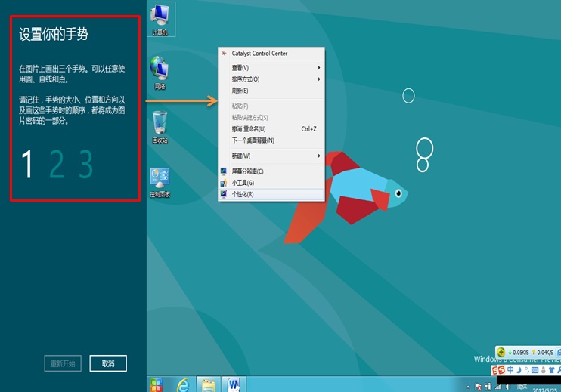This screenshot has height=392, width=561.
Task: Click the gesture step number 1
Action: [27, 164]
